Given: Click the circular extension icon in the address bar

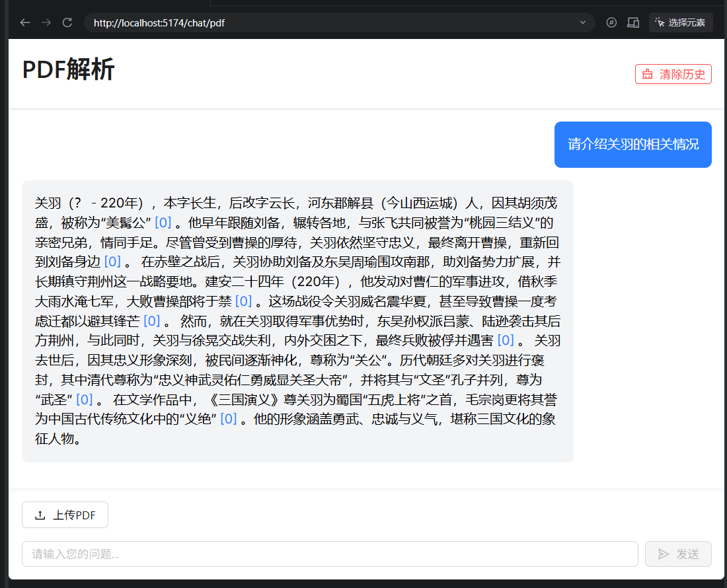Looking at the screenshot, I should [610, 22].
